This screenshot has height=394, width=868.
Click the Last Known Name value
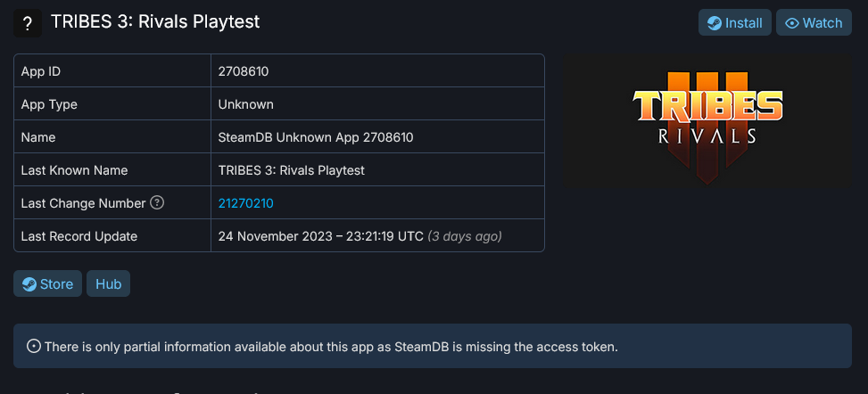292,170
